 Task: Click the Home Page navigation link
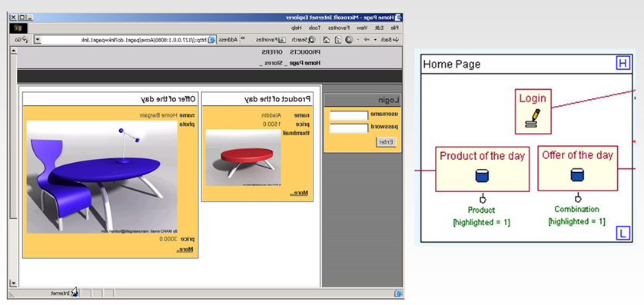pyautogui.click(x=305, y=63)
